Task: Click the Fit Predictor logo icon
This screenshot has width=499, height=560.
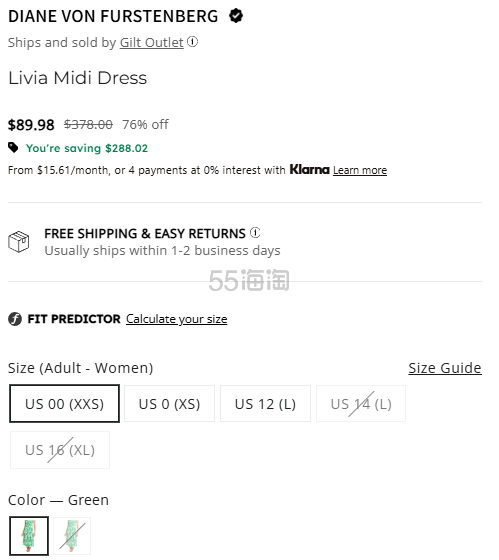Action: point(15,319)
